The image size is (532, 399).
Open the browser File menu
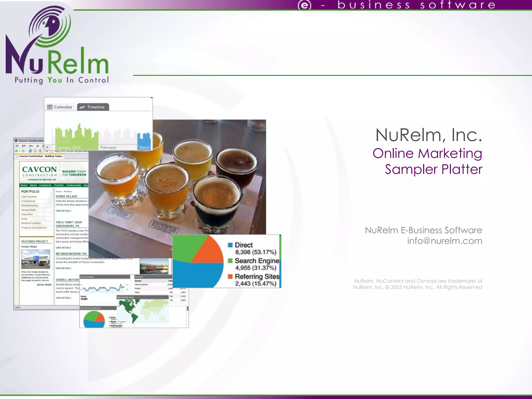17,146
